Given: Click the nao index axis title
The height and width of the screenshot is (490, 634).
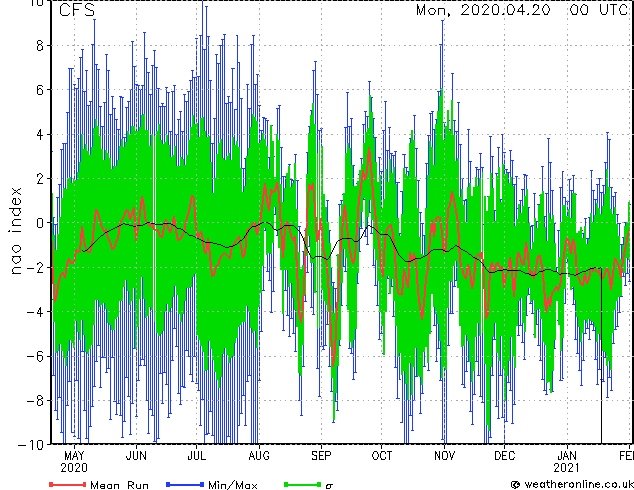Looking at the screenshot, I should pos(15,231).
